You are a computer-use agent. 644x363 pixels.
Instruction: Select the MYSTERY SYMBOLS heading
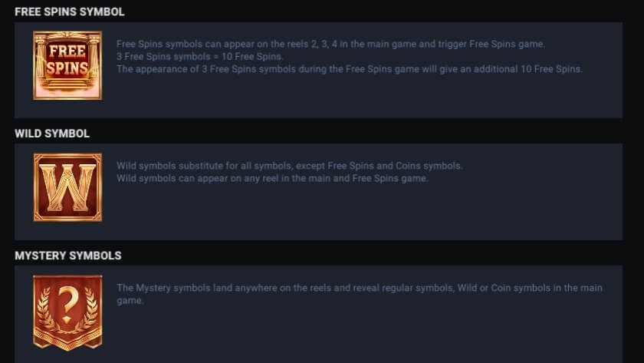pos(68,256)
